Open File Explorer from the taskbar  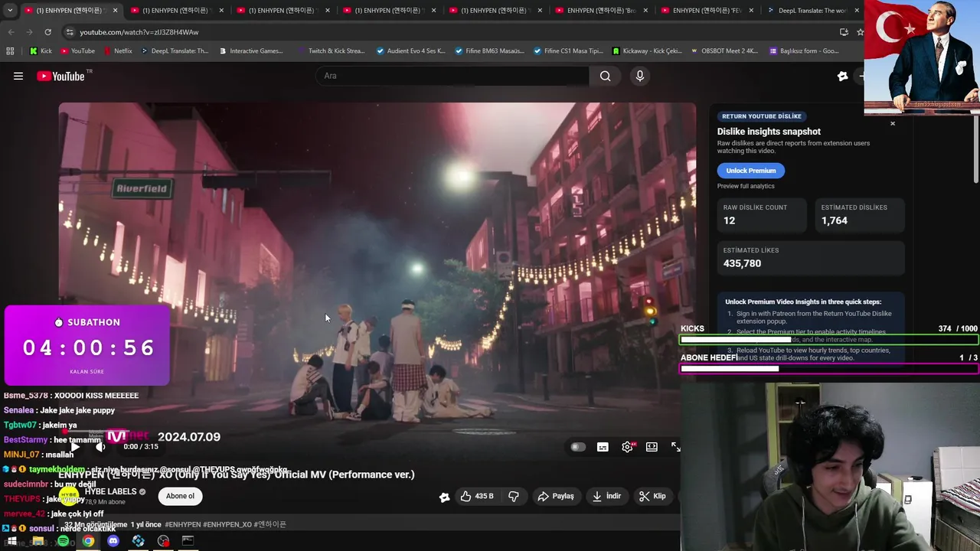point(38,541)
